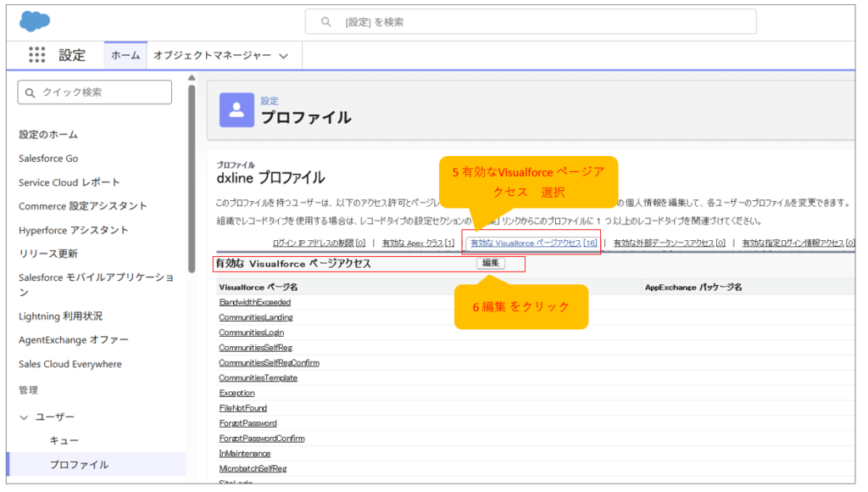This screenshot has height=492, width=868.
Task: Click the 編集 button
Action: (491, 263)
